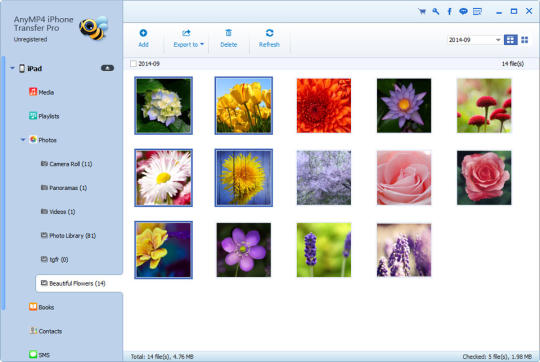Open Books category

click(41, 307)
